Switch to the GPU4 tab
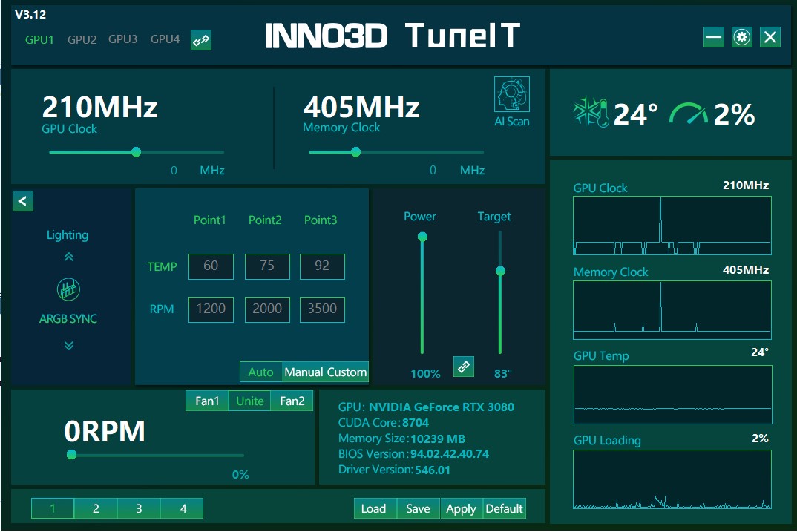 [x=165, y=39]
